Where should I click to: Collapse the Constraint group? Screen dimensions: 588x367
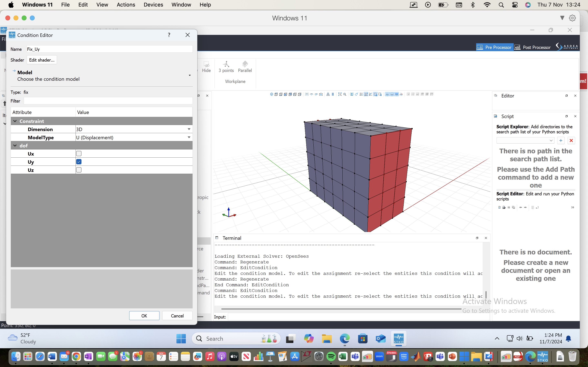click(15, 121)
